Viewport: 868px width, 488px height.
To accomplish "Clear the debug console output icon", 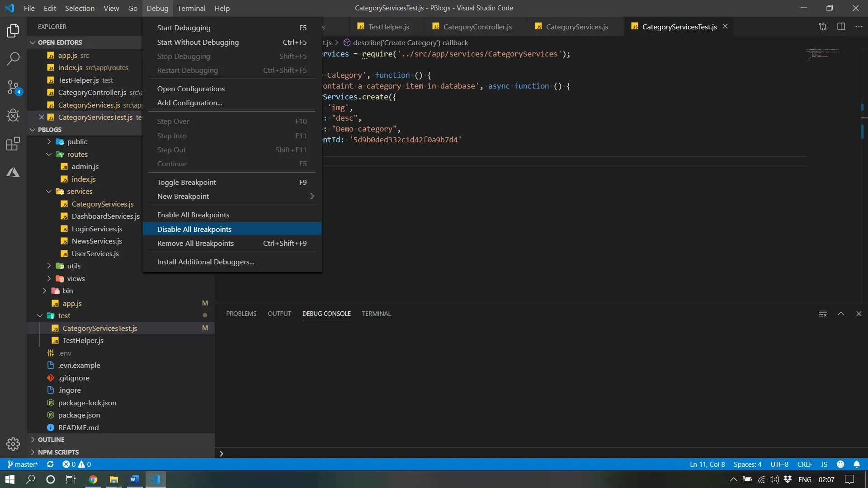I will click(823, 314).
